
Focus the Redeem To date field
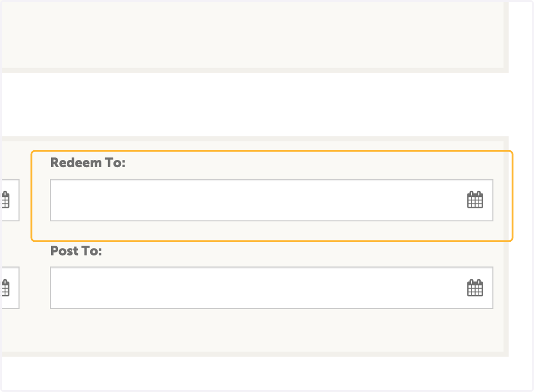(271, 200)
